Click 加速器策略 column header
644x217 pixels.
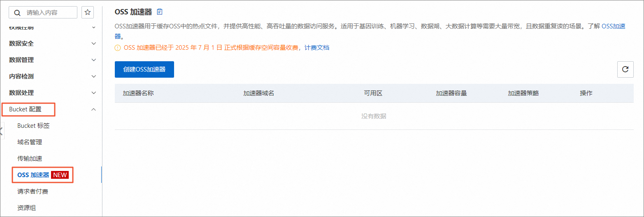pyautogui.click(x=523, y=93)
